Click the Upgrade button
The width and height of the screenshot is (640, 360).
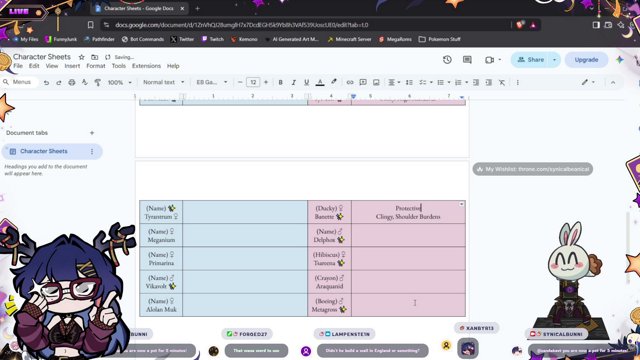tap(586, 60)
